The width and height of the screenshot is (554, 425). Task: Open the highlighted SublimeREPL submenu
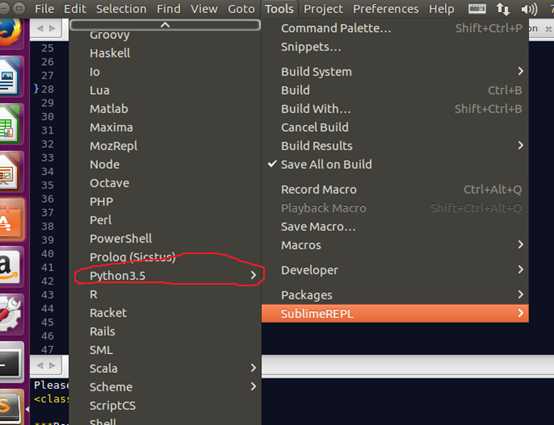(395, 313)
